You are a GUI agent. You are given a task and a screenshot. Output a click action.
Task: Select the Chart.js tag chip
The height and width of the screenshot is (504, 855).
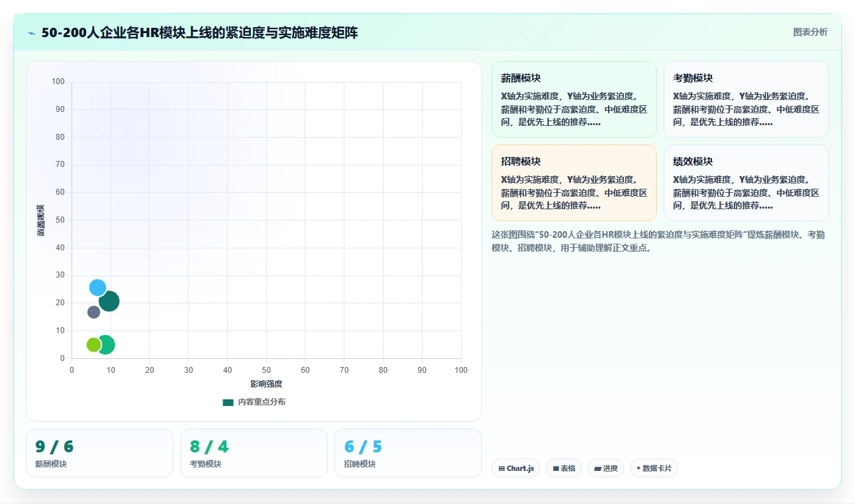(516, 468)
